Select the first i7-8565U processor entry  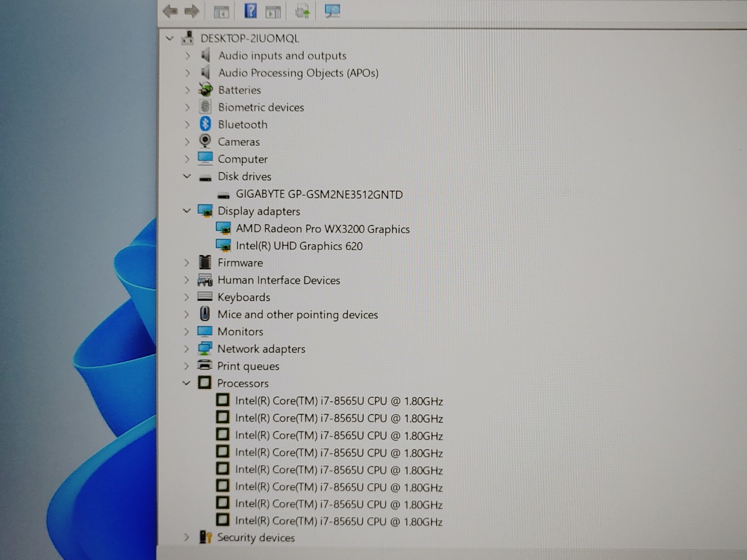pyautogui.click(x=338, y=401)
